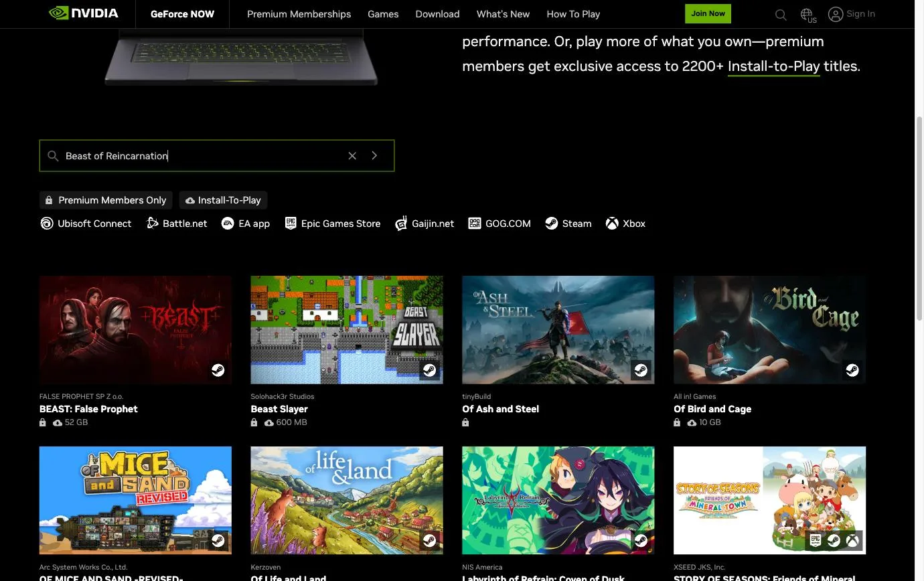Clear the game search with the X icon
Image resolution: width=924 pixels, height=581 pixels.
[352, 155]
